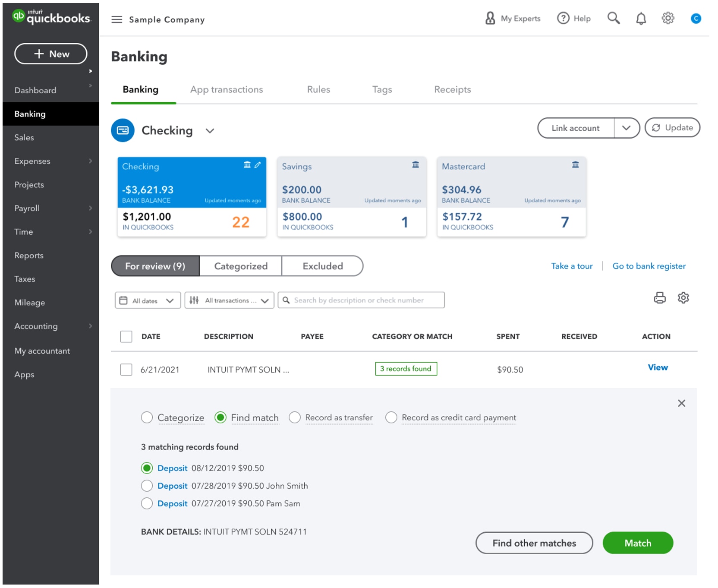Click bank icon on Savings card
Viewport: 718px width, 588px height.
click(415, 165)
